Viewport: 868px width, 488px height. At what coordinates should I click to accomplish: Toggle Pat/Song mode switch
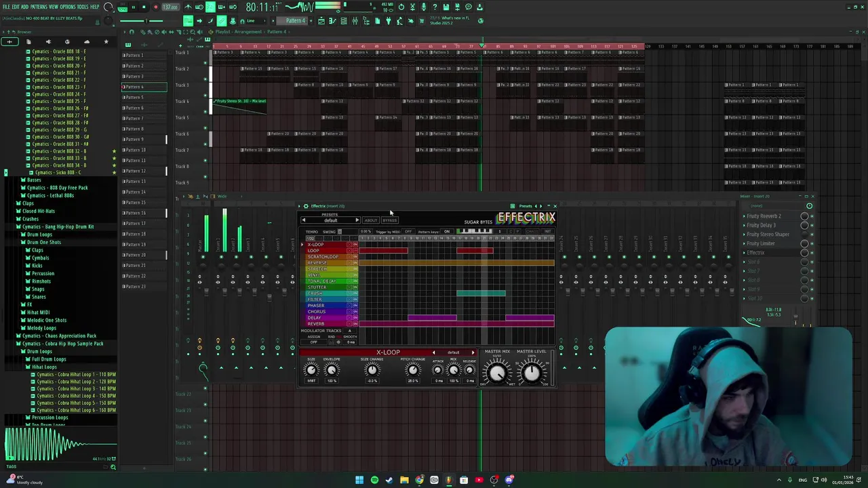pyautogui.click(x=122, y=7)
